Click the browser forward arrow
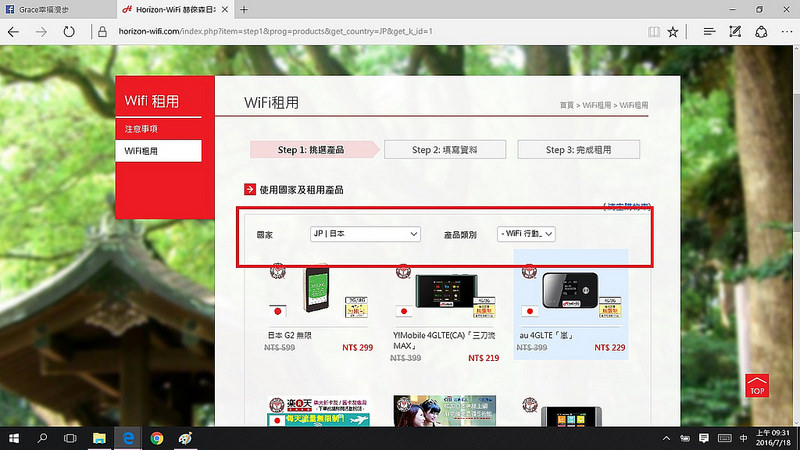This screenshot has height=450, width=800. pos(41,32)
